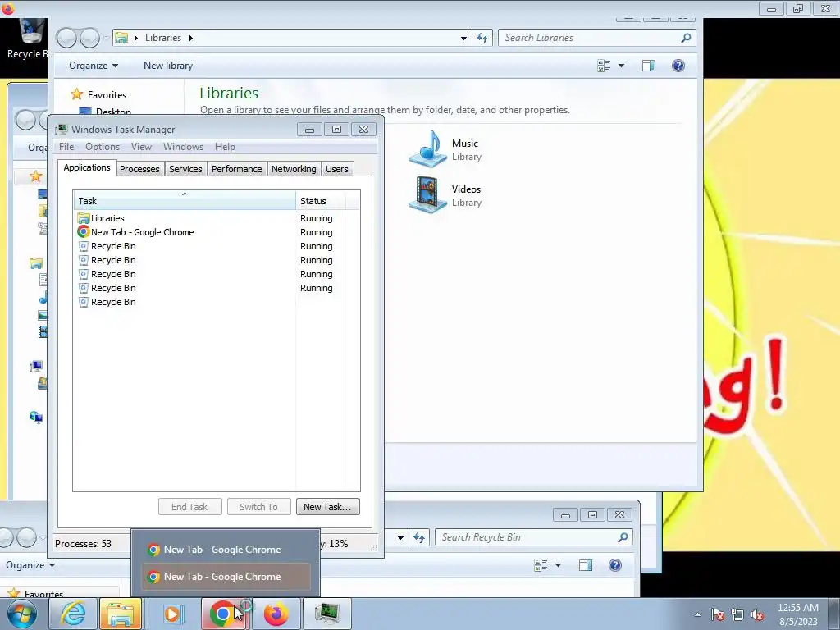Open view options dropdown arrow in Libraries
Image resolution: width=840 pixels, height=630 pixels.
pos(622,66)
